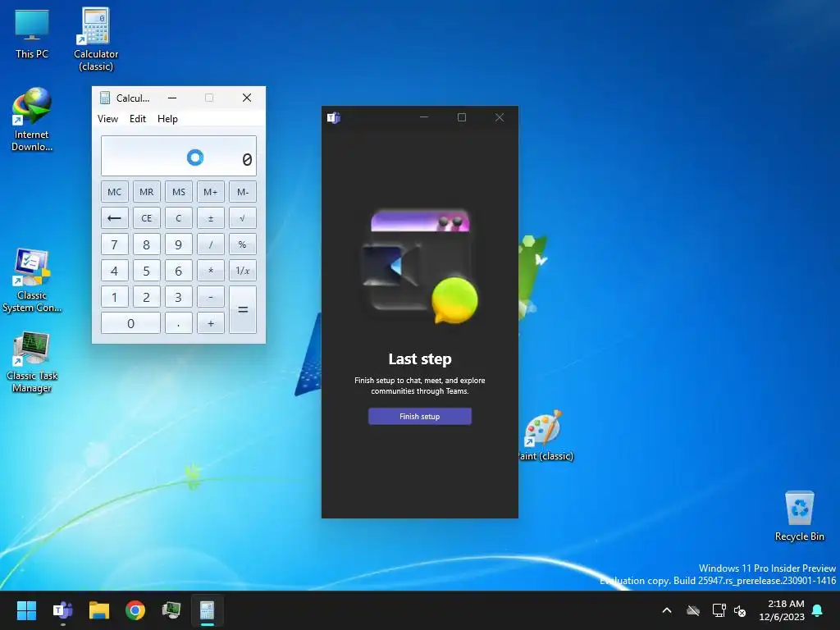
Task: Click the MC memory clear button
Action: 115,192
